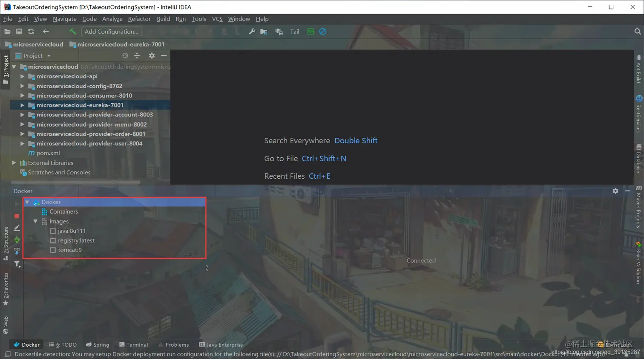Open the Refactor menu
644x359 pixels.
[x=139, y=19]
